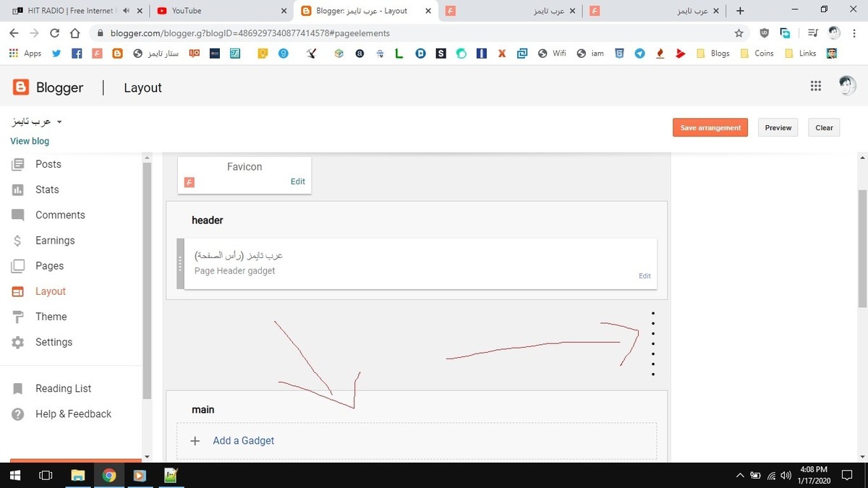Click the page vertical scrollbar
This screenshot has height=488, width=868.
tap(861, 248)
